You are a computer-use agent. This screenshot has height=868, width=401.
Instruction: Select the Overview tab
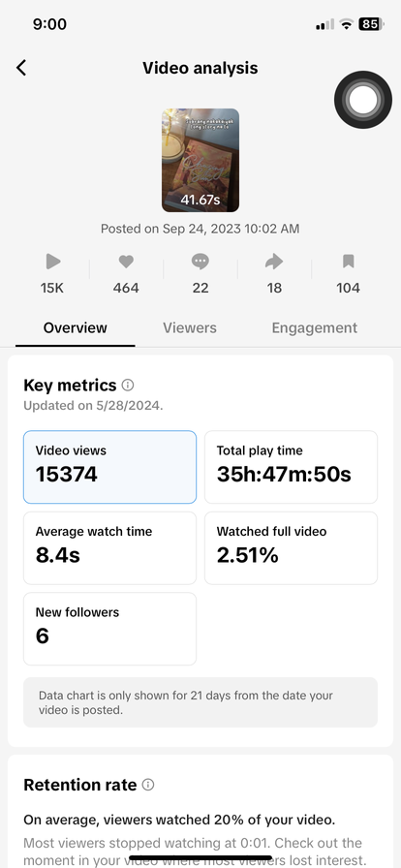(76, 327)
